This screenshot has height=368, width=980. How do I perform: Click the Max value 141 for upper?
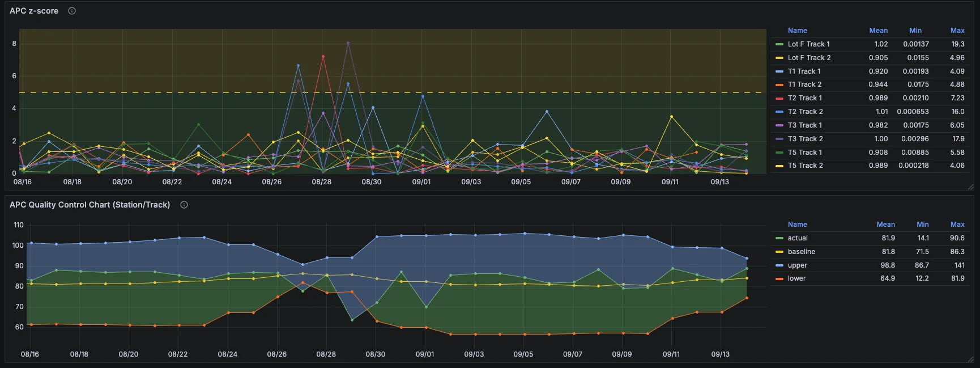click(x=959, y=265)
